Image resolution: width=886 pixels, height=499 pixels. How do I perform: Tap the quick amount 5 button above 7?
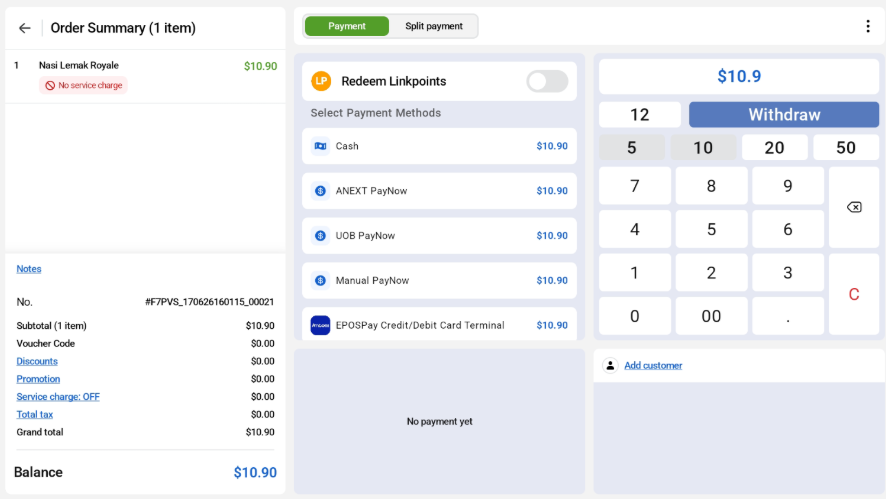tap(632, 147)
